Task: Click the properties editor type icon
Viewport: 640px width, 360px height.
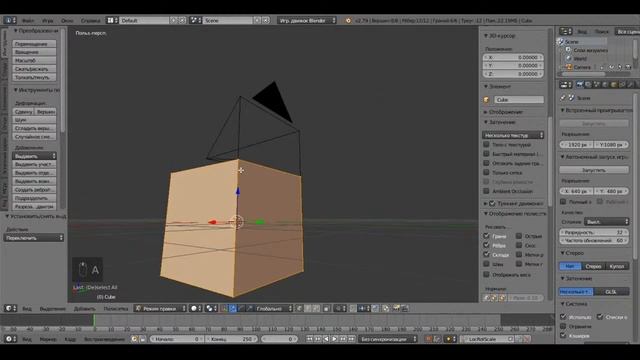Action: click(566, 84)
